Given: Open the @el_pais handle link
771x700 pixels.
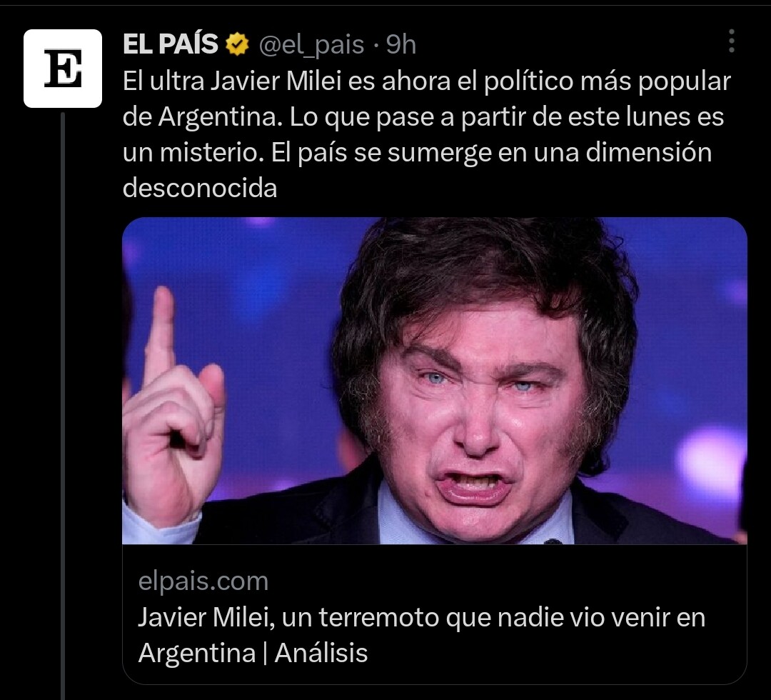Looking at the screenshot, I should point(311,45).
